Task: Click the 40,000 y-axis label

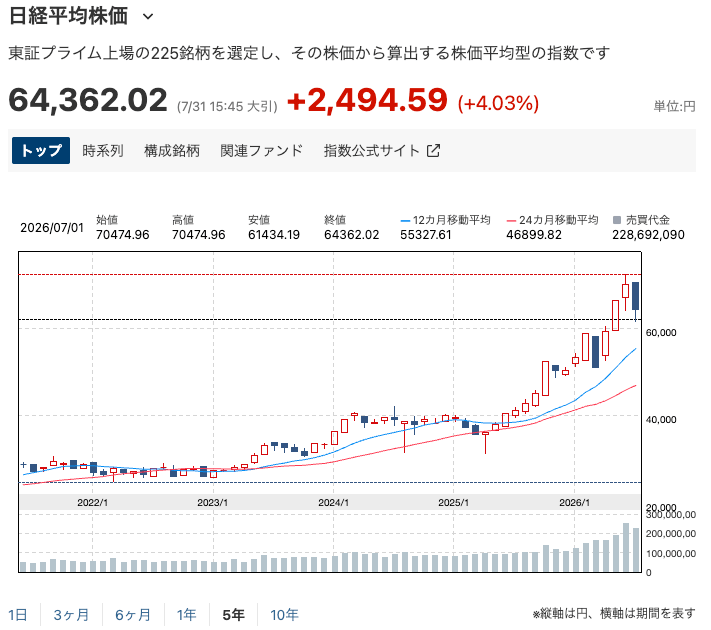Action: coord(661,420)
